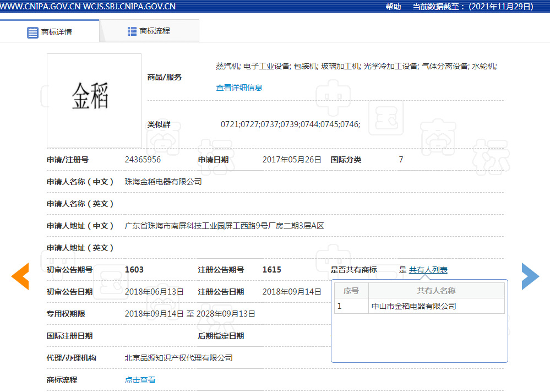Click the orange left arrow for previous trademark
The height and width of the screenshot is (392, 550).
(x=20, y=276)
